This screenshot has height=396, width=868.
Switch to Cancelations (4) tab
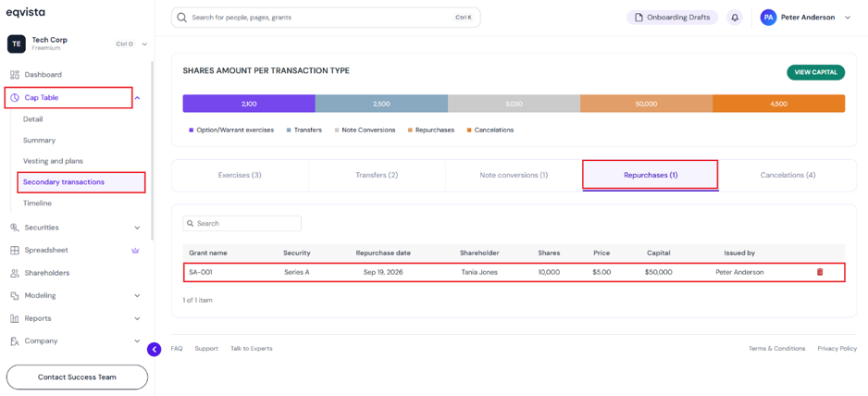pos(787,175)
